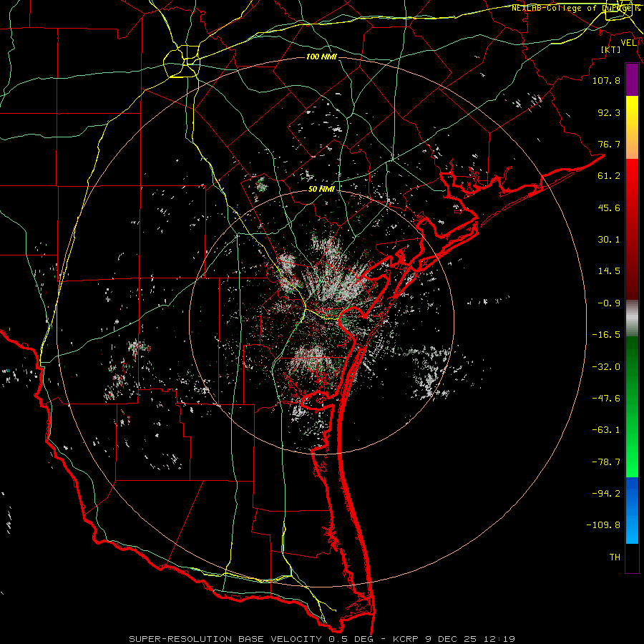Click the blue segment of the velocity color bar
The height and width of the screenshot is (644, 644).
pyautogui.click(x=632, y=510)
